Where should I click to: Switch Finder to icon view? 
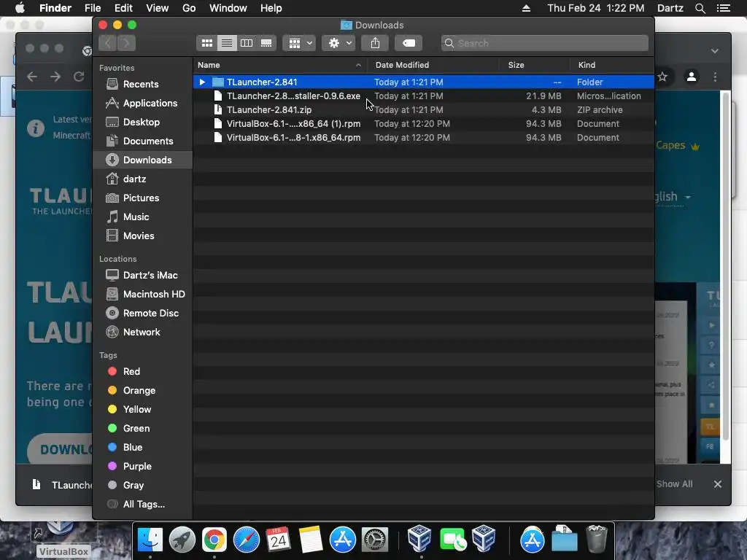tap(206, 43)
